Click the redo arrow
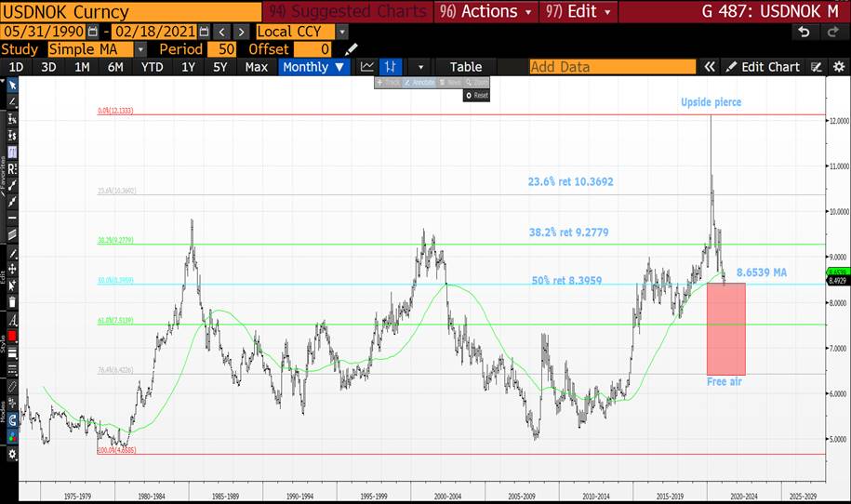 pos(832,32)
